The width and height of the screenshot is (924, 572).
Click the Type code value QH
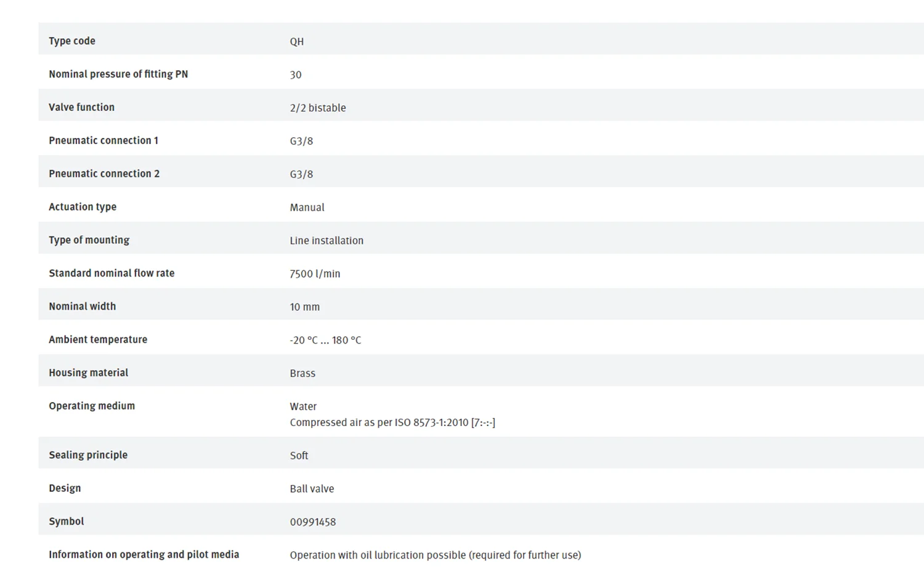296,41
